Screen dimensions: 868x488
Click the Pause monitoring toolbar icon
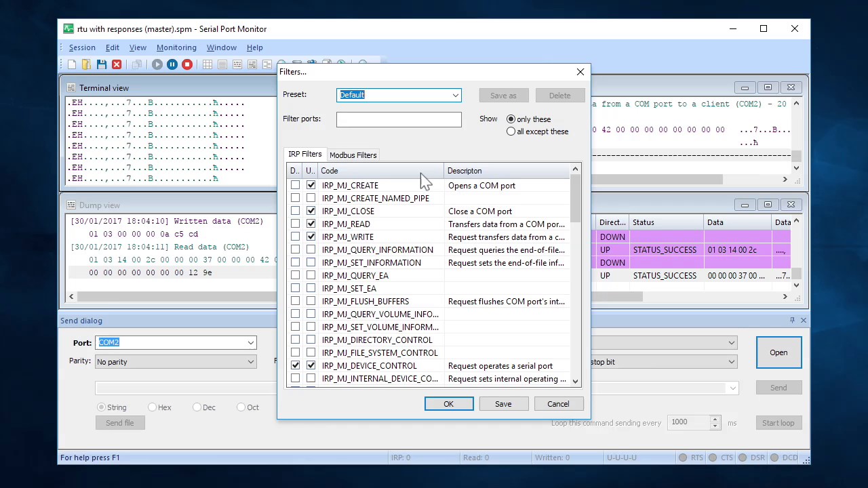tap(172, 64)
